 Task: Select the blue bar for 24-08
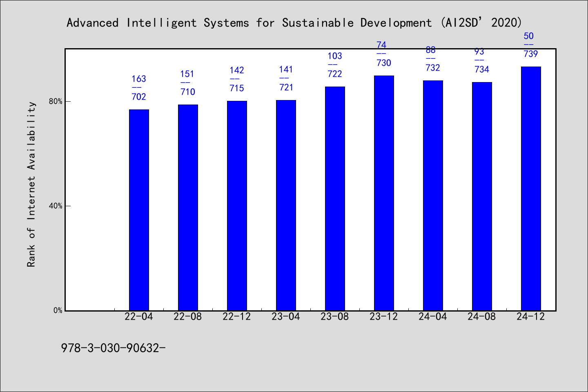click(482, 196)
